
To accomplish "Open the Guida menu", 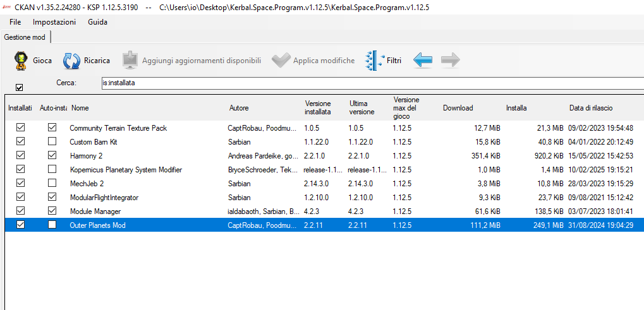I will pyautogui.click(x=98, y=22).
